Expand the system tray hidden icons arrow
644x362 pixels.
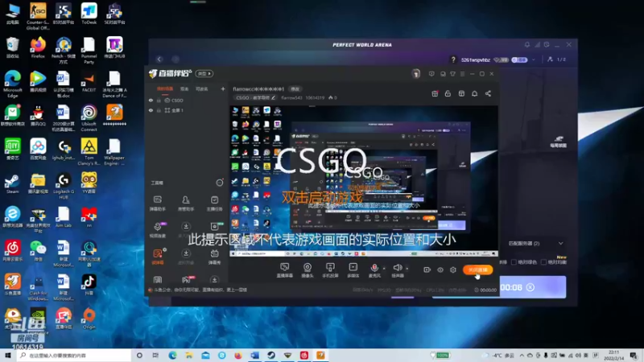[522, 355]
